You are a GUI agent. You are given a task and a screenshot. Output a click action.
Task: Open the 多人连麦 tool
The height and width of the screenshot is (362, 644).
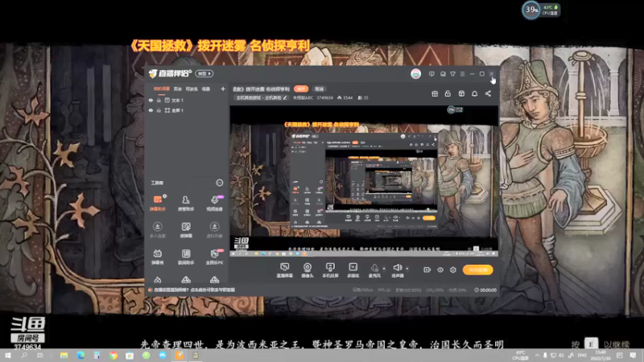[x=157, y=230]
